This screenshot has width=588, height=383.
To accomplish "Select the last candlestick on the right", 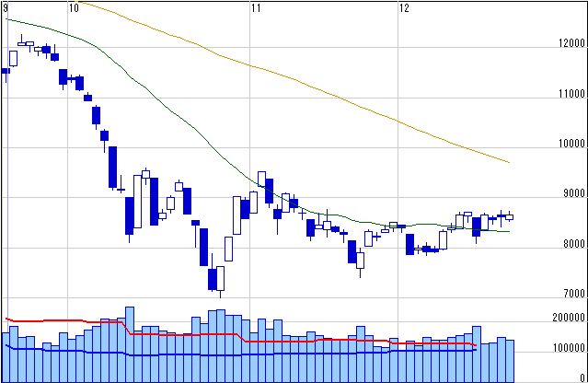I will coord(510,216).
